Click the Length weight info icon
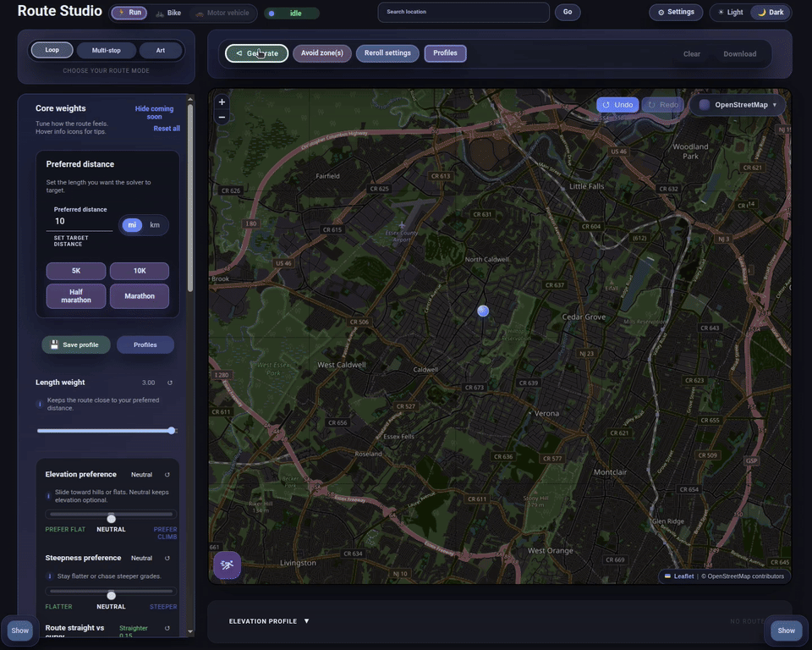This screenshot has width=812, height=650. pyautogui.click(x=40, y=404)
